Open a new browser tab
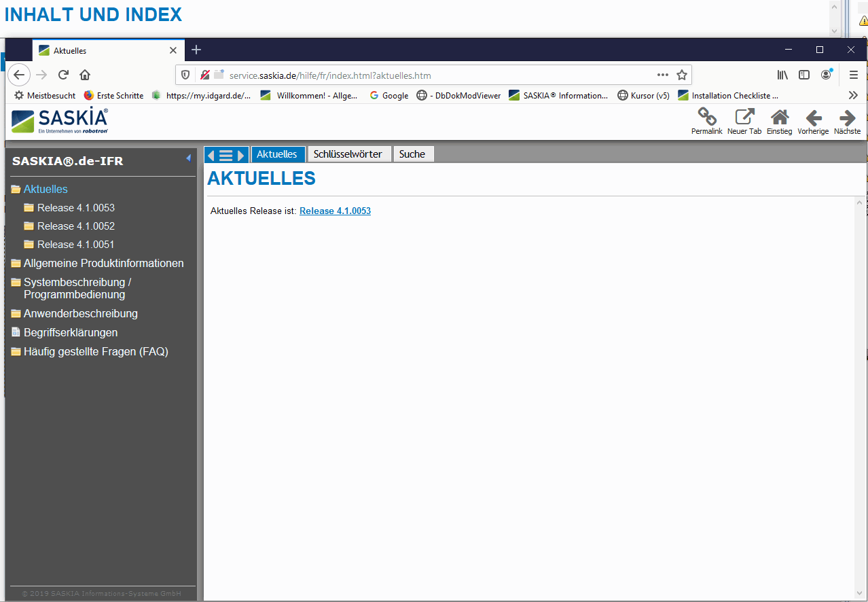The height and width of the screenshot is (602, 868). tap(196, 50)
